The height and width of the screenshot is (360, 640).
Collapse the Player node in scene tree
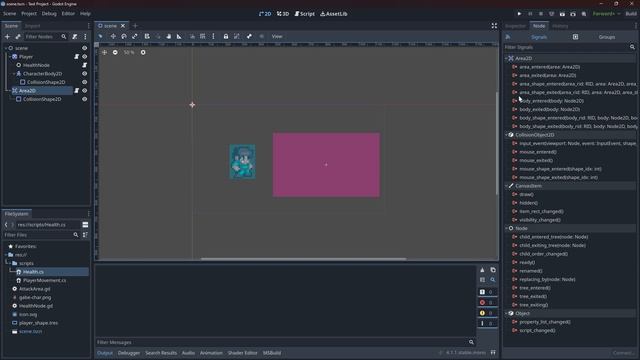[9, 57]
